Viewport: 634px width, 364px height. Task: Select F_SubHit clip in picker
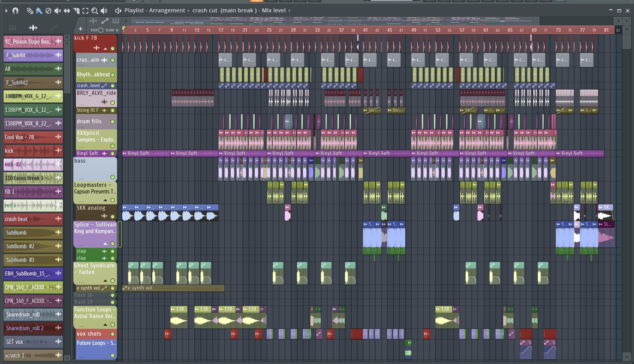(33, 55)
